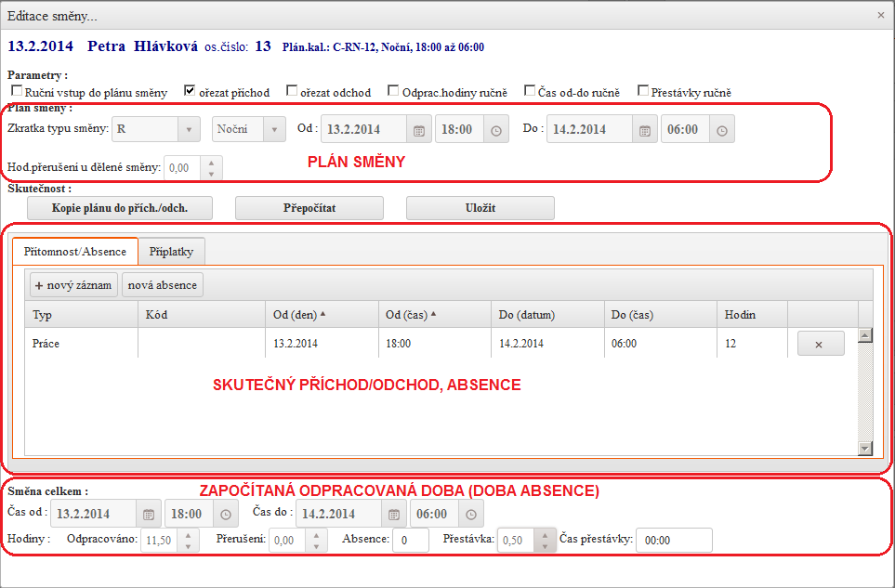The image size is (895, 588).
Task: Open clock icon next to Čas do time
Action: pyautogui.click(x=471, y=514)
